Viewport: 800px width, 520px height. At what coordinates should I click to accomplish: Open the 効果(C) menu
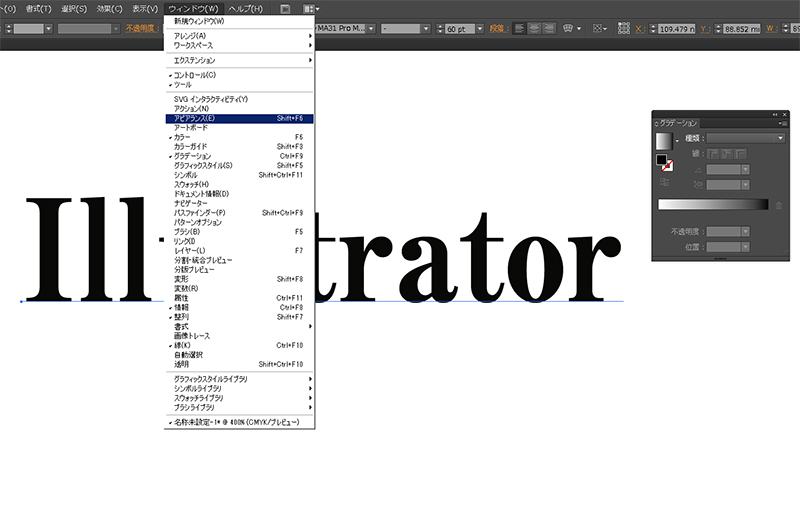(109, 9)
